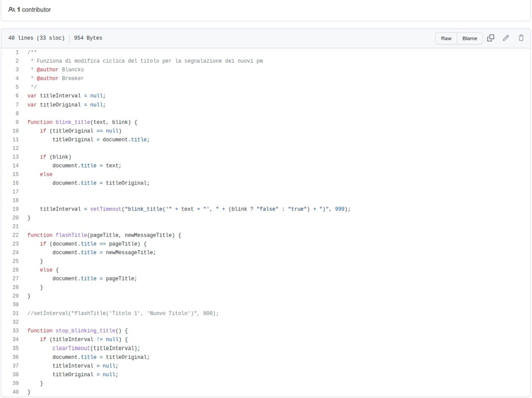Click the "if (titleOriginal == null)" line
This screenshot has width=532, height=398.
pyautogui.click(x=81, y=131)
